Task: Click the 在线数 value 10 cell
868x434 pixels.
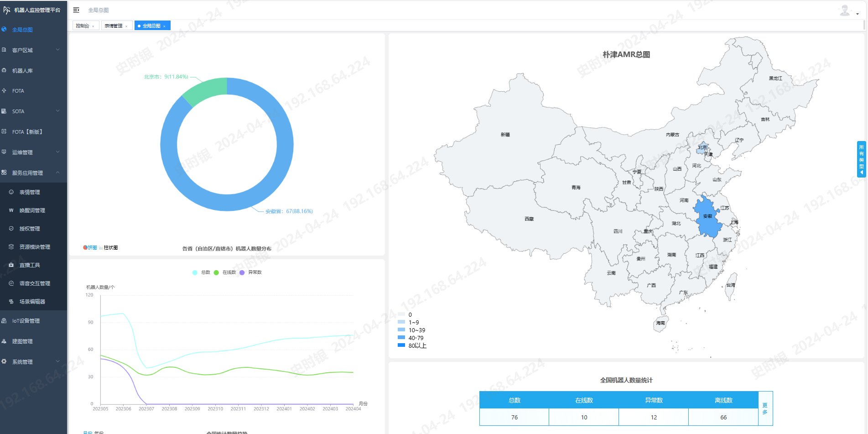Action: pos(584,417)
